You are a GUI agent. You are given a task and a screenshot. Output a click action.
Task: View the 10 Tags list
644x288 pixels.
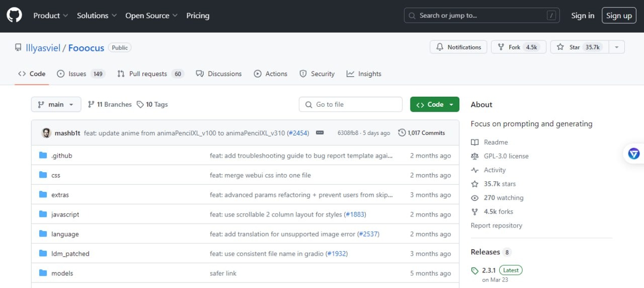pos(152,104)
